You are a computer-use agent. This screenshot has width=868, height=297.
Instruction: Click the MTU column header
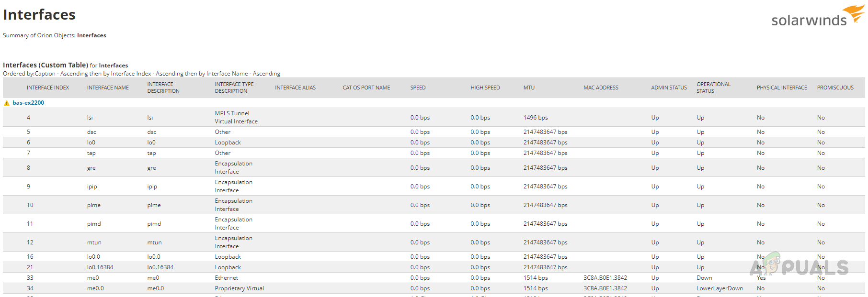click(x=529, y=88)
